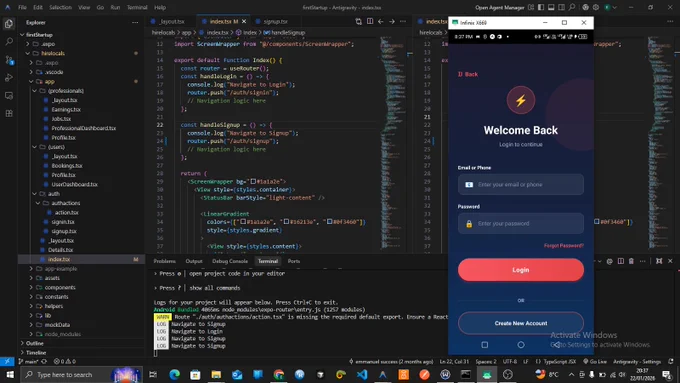Close the index.tsx editor tab
The image size is (680, 383).
(244, 21)
